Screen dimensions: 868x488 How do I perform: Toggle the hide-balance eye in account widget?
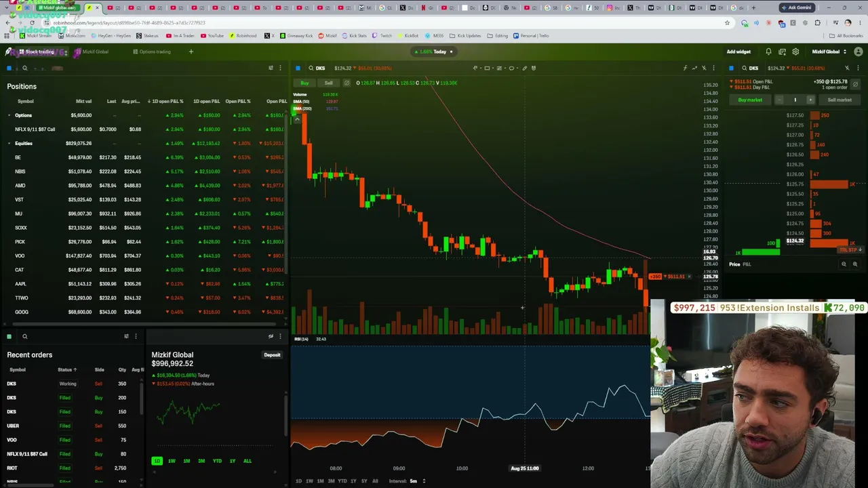(x=271, y=336)
